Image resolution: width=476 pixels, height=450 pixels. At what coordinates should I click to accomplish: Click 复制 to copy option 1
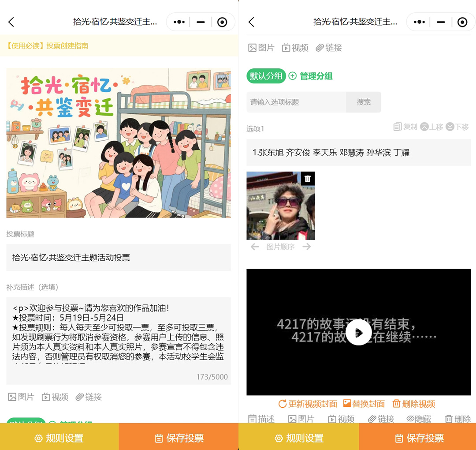405,127
